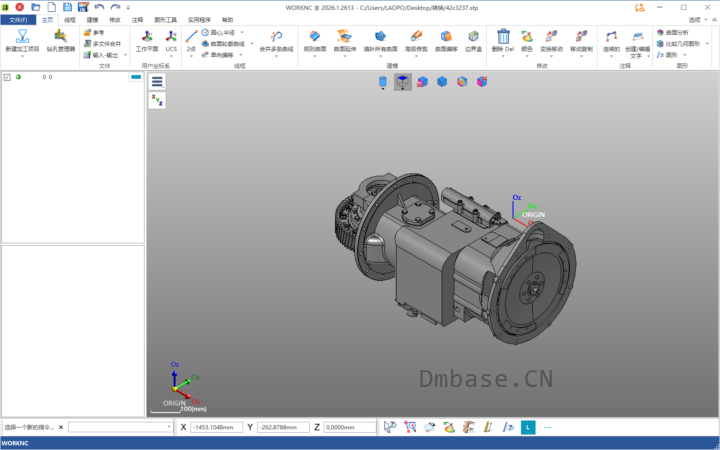Choose the Center, Radius circle tool
The width and height of the screenshot is (720, 450).
coord(218,33)
